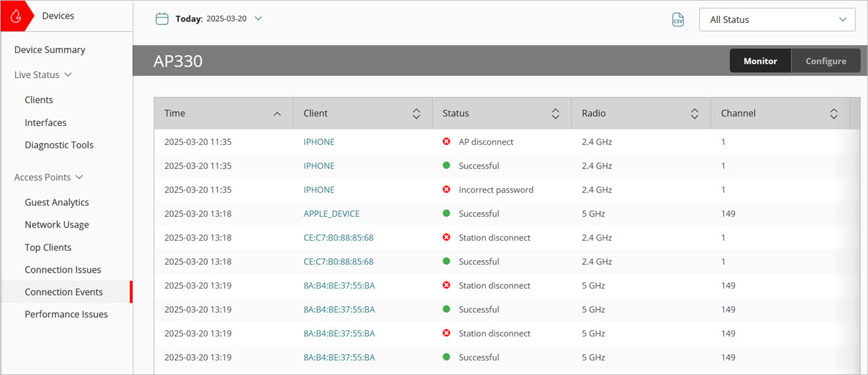Click the AP330 device title
The height and width of the screenshot is (375, 868).
(x=178, y=61)
